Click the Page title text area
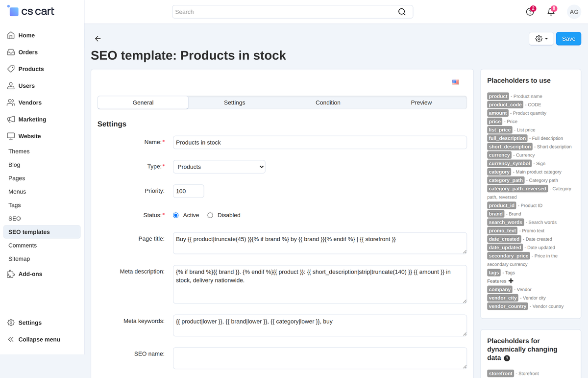The image size is (588, 378). click(320, 243)
